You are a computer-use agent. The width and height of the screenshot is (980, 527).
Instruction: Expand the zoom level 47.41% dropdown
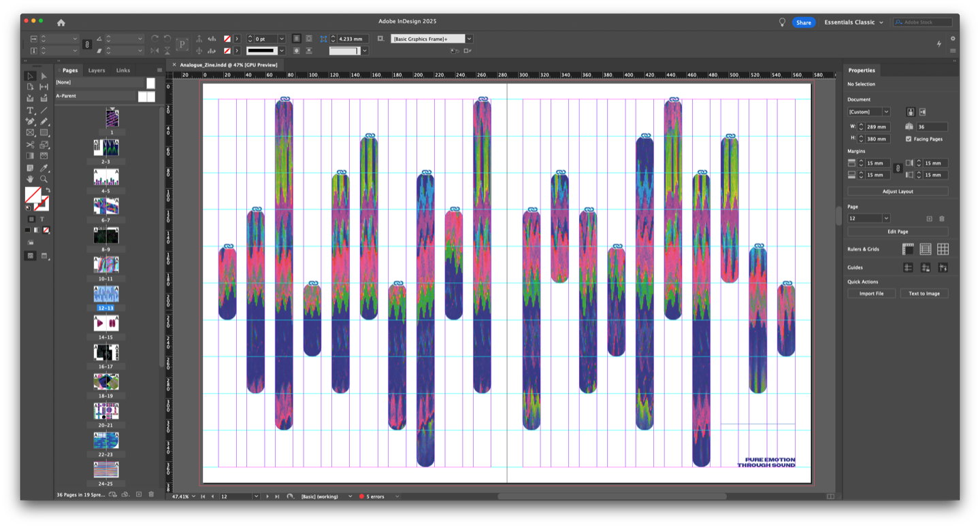click(194, 496)
